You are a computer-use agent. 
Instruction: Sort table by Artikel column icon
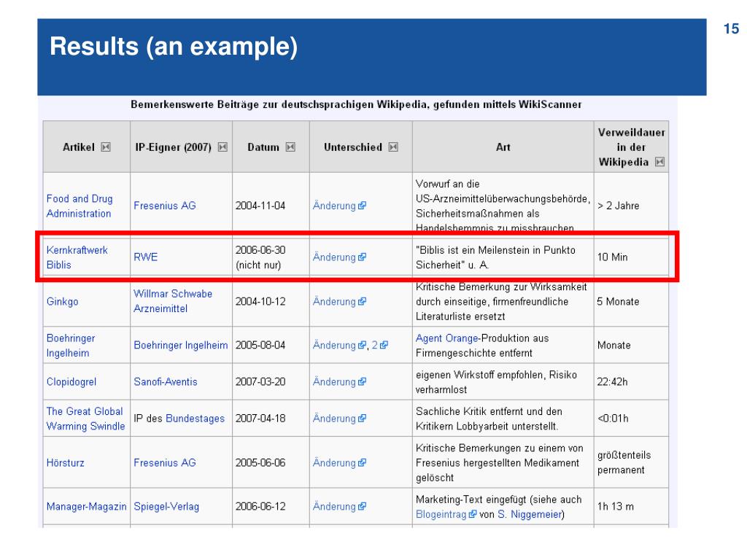[x=106, y=147]
